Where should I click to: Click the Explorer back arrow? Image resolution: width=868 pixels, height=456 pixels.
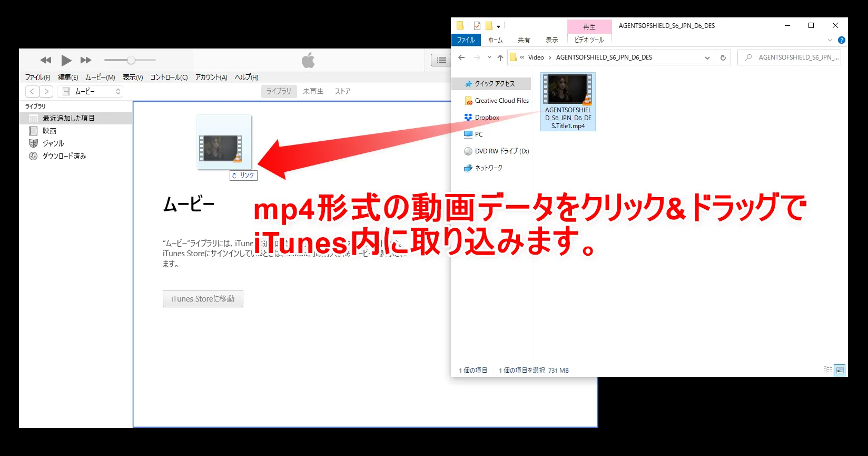tap(462, 57)
